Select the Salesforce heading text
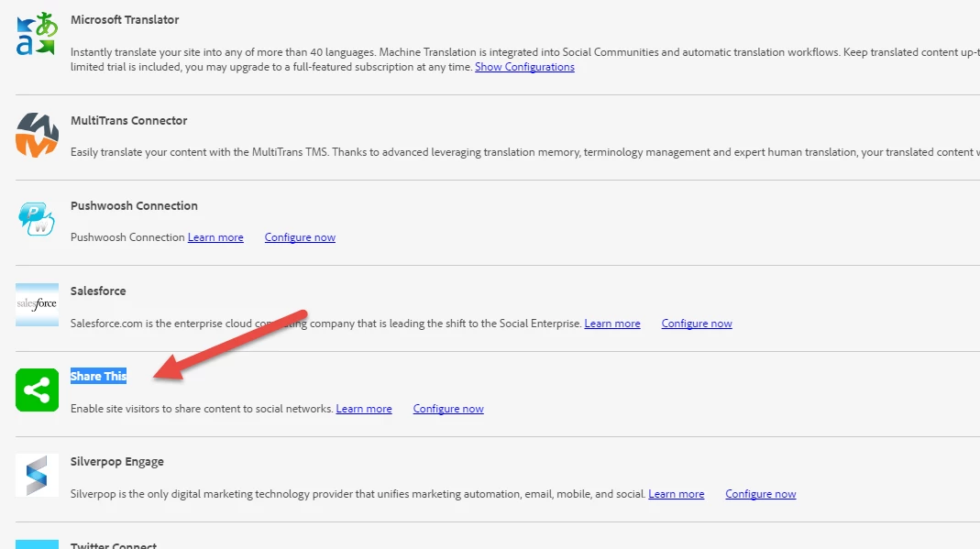Viewport: 980px width, 549px height. [x=98, y=291]
